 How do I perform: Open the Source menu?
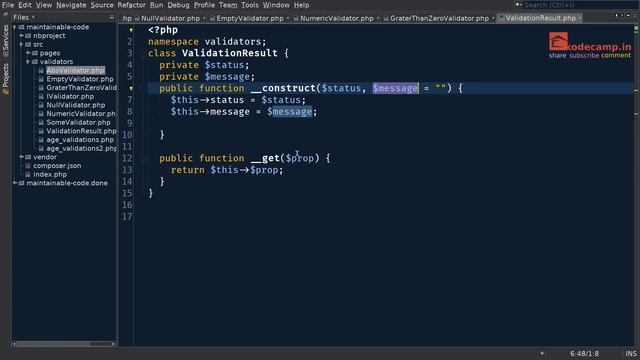click(x=102, y=5)
